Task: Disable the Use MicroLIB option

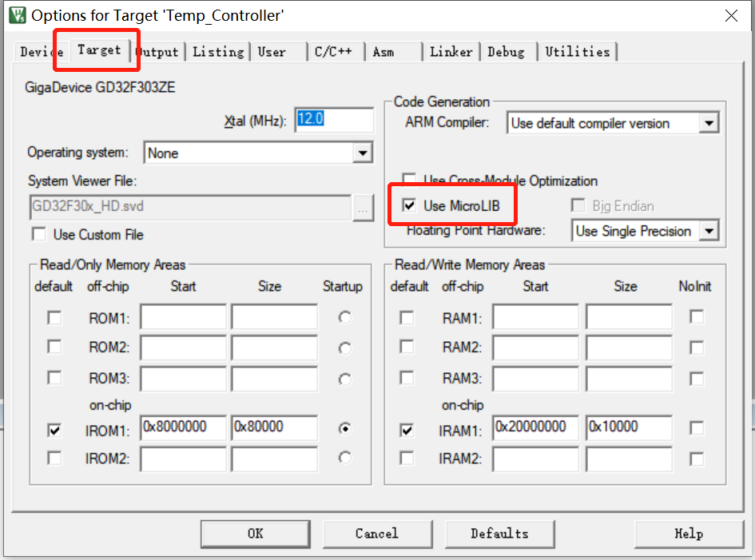Action: point(409,204)
